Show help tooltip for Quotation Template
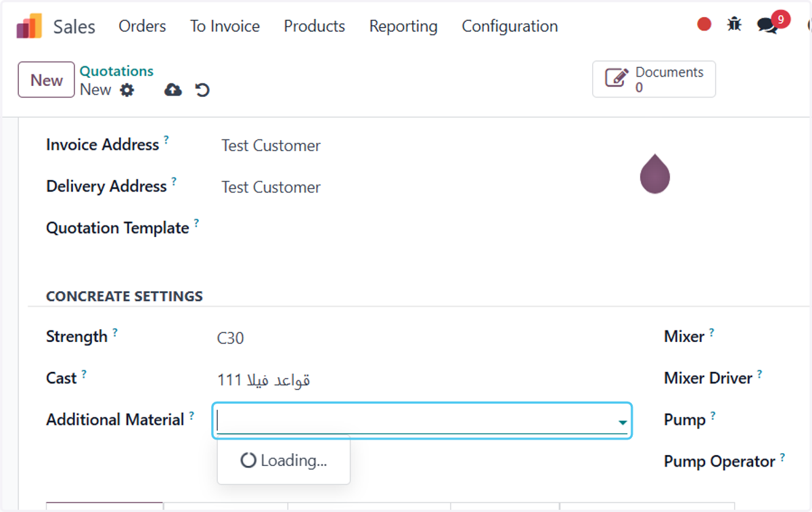Image resolution: width=812 pixels, height=512 pixels. coord(196,222)
